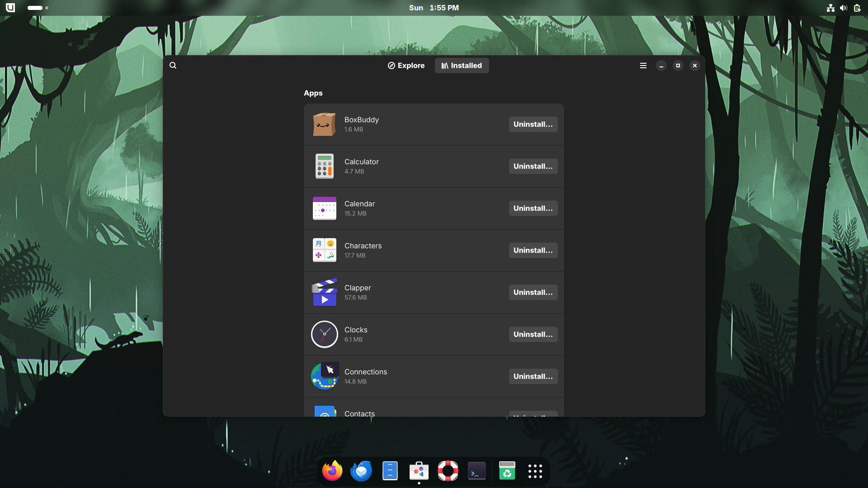
Task: Click the Calendar 15.2 MB size text
Action: 355,213
